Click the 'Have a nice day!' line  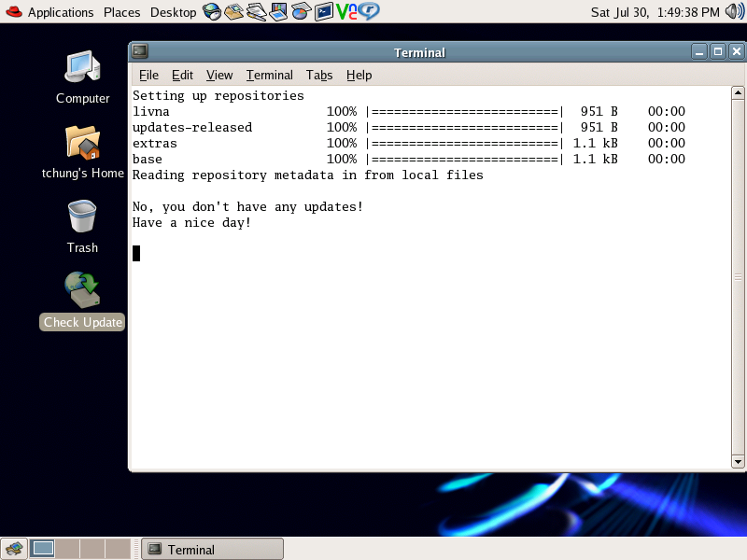(x=191, y=223)
